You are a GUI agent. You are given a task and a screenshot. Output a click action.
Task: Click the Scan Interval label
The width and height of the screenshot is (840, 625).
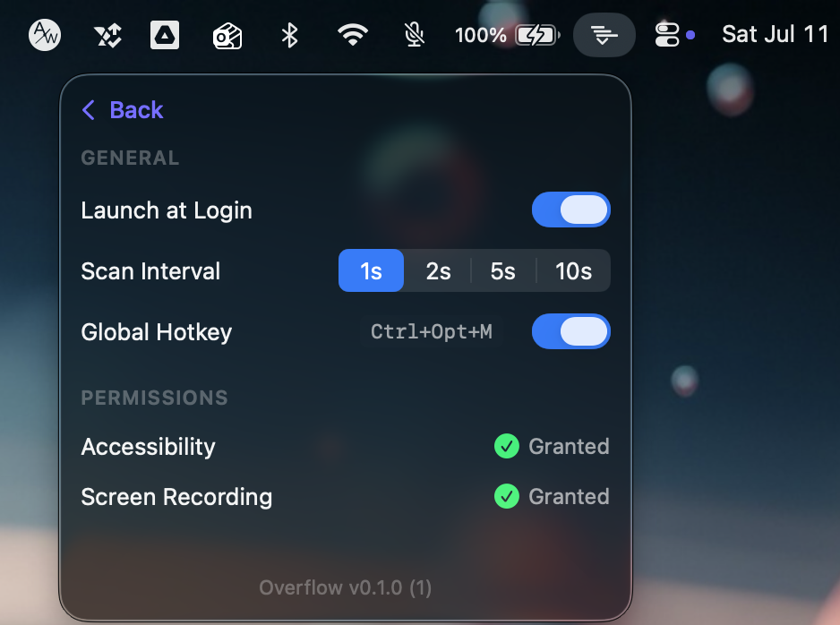click(x=150, y=271)
